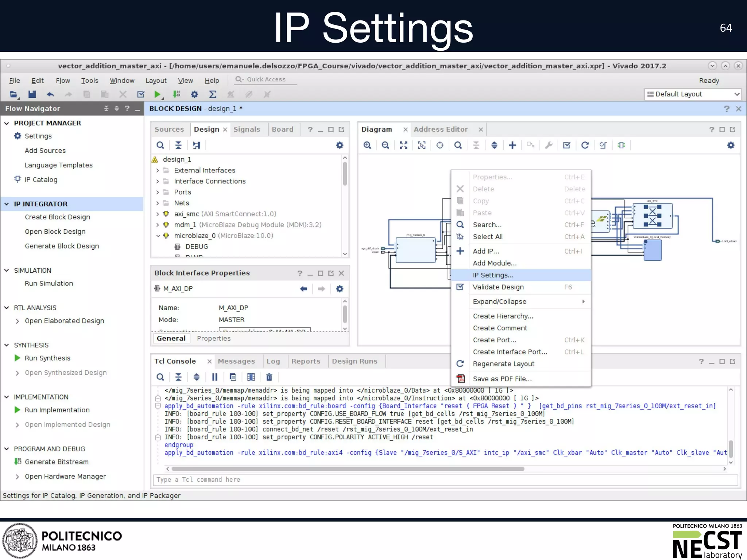Screen dimensions: 747x560
Task: Click Run Synthesis in Flow Navigator
Action: [47, 358]
